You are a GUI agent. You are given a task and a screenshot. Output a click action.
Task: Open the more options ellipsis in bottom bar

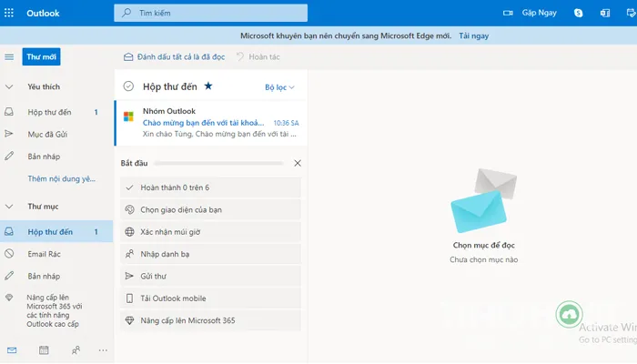[x=103, y=349]
